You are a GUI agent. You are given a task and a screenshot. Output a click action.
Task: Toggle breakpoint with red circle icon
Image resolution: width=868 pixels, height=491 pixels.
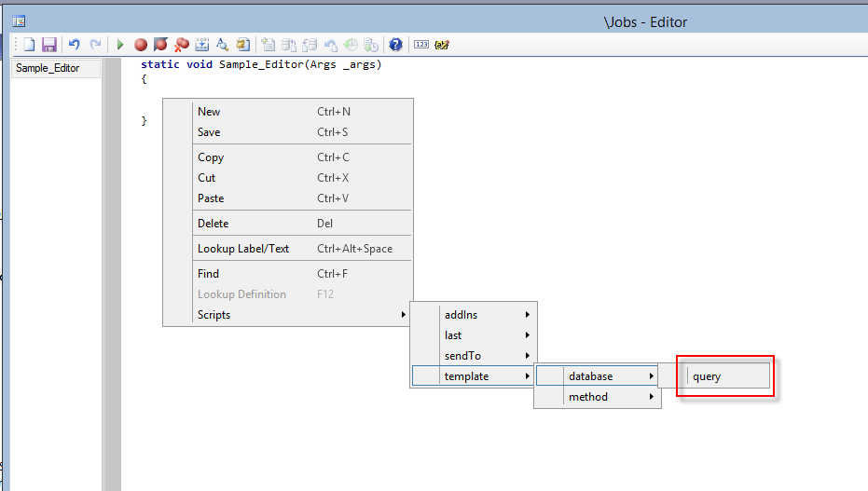141,45
